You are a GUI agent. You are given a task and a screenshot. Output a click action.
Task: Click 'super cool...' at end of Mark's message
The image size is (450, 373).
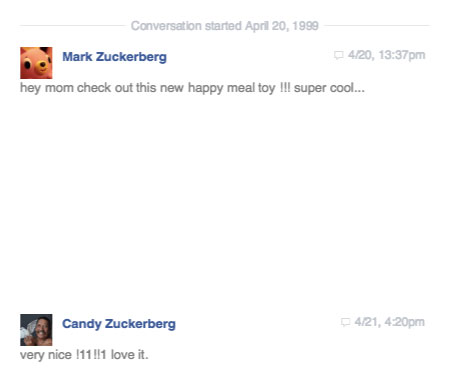pyautogui.click(x=329, y=88)
